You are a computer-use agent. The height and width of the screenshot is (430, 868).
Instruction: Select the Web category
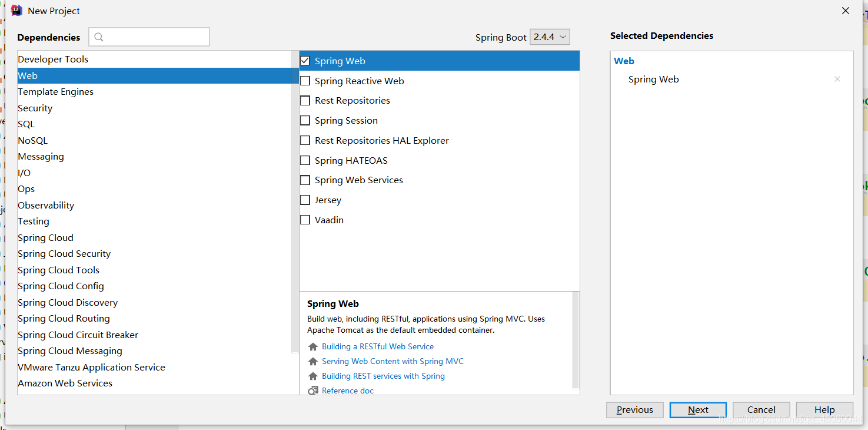point(158,75)
